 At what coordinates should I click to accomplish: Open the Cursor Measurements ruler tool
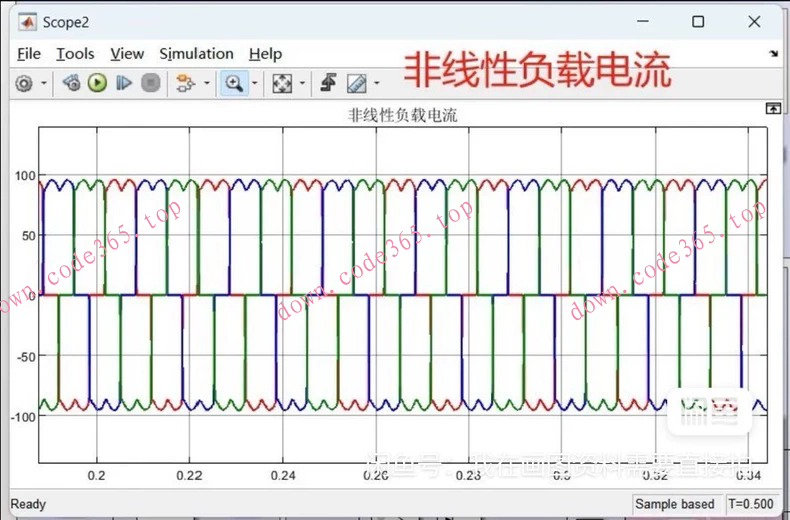[356, 84]
